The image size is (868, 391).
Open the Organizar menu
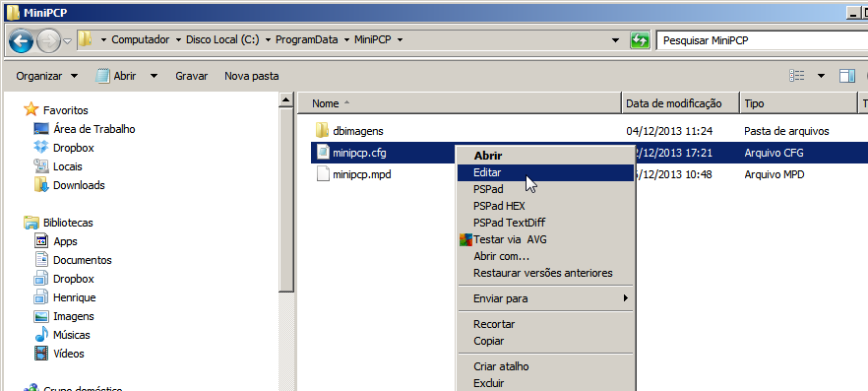47,76
